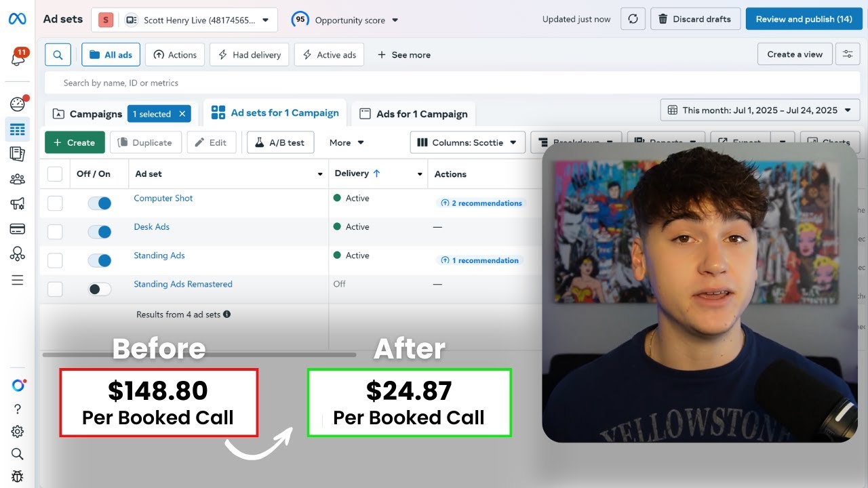Click the Refresh data icon button

pos(633,19)
